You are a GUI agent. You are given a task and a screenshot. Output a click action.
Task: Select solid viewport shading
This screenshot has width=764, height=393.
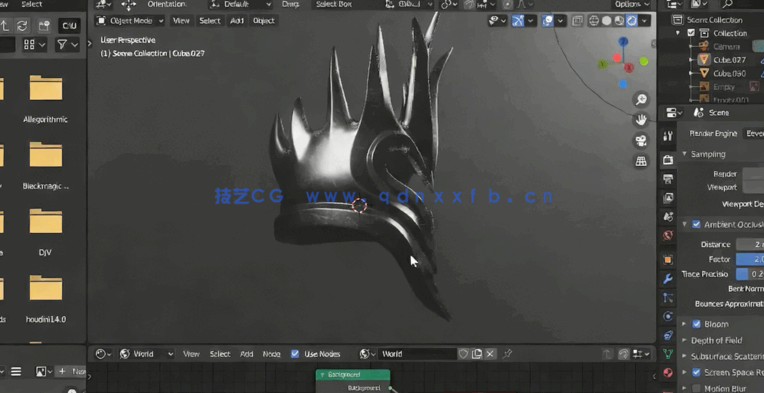pyautogui.click(x=607, y=20)
